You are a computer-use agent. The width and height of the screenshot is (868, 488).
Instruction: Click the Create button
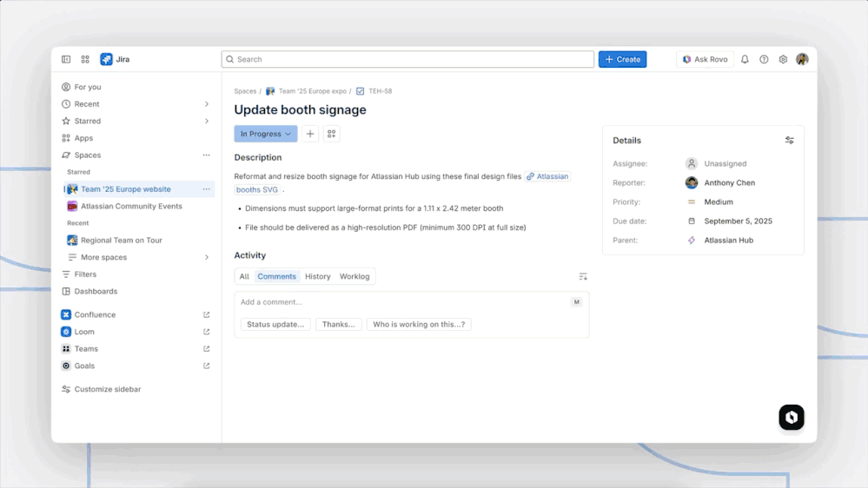[622, 59]
